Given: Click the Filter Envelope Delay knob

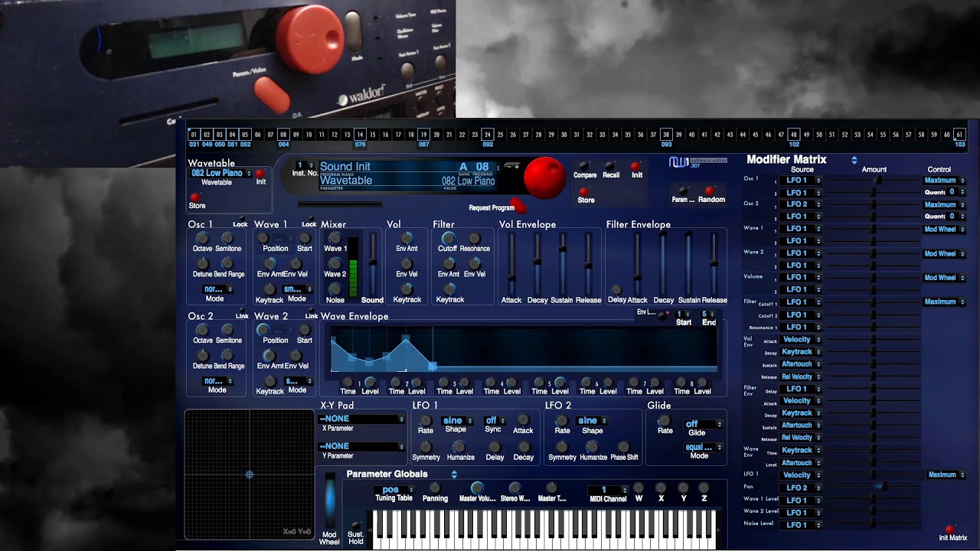Looking at the screenshot, I should pyautogui.click(x=616, y=290).
